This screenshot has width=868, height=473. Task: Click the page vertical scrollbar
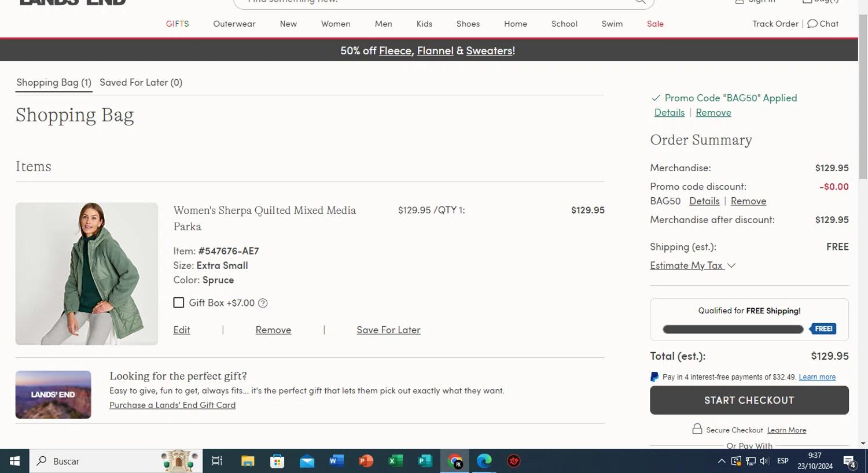coord(863,98)
